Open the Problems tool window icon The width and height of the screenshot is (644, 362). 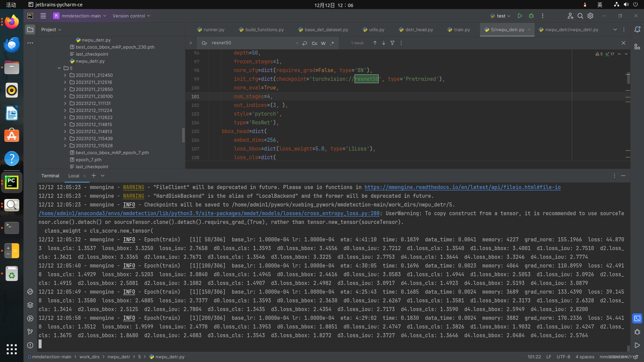pyautogui.click(x=30, y=345)
